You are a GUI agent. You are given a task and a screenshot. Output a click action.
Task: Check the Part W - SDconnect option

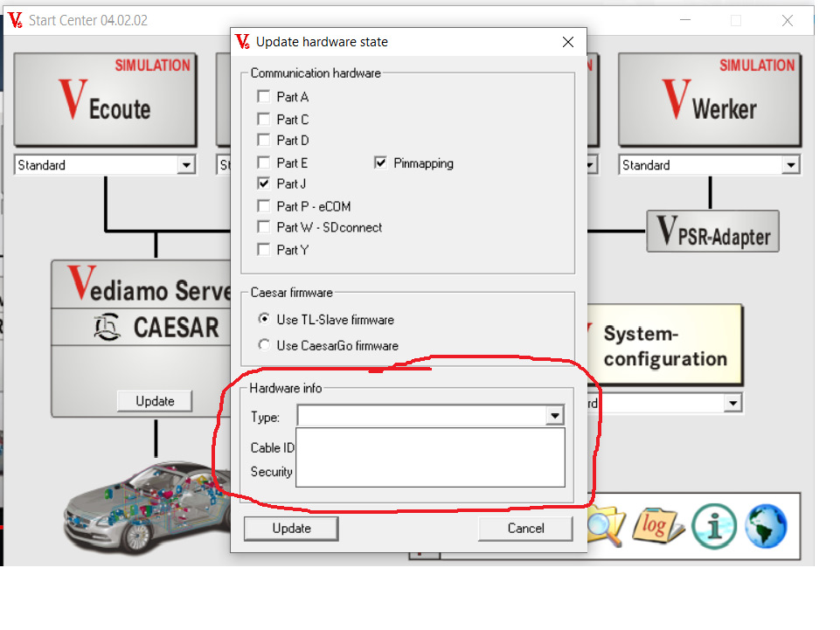(264, 227)
